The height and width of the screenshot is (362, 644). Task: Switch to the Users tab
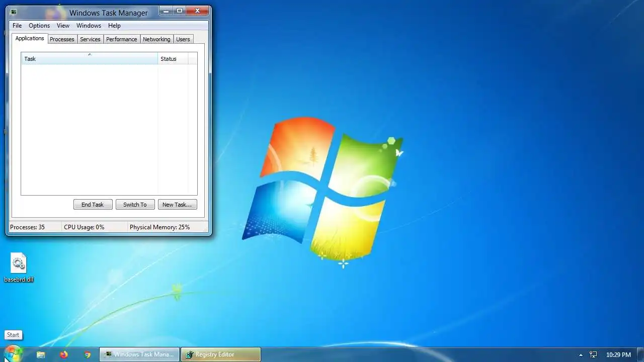click(183, 39)
